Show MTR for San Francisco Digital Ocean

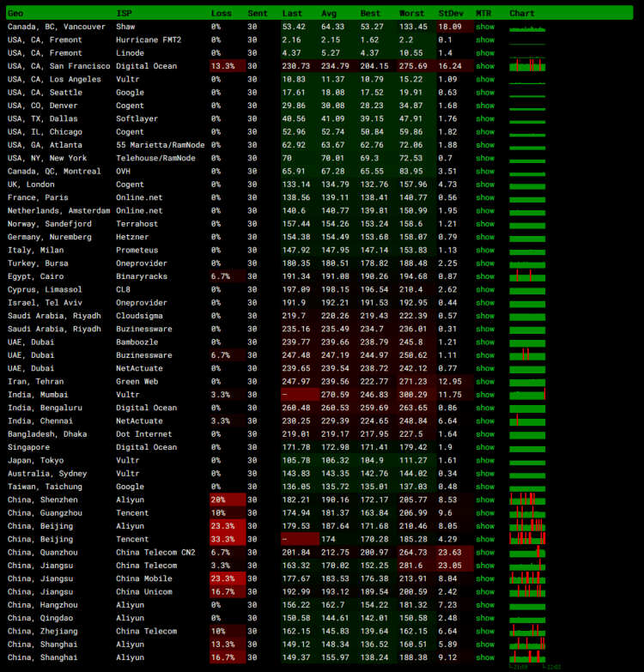(x=485, y=66)
